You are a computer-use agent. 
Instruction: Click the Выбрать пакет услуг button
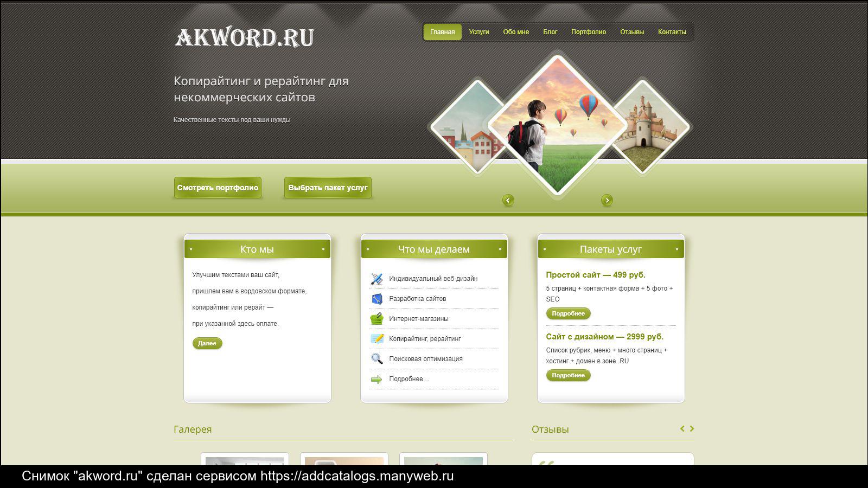[x=328, y=188]
